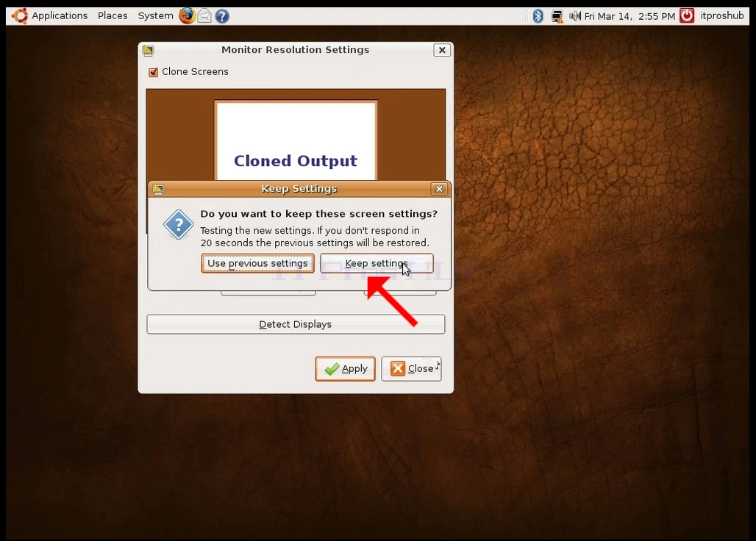Click the Fri Mar 14 clock
The width and height of the screenshot is (756, 541).
coord(630,16)
